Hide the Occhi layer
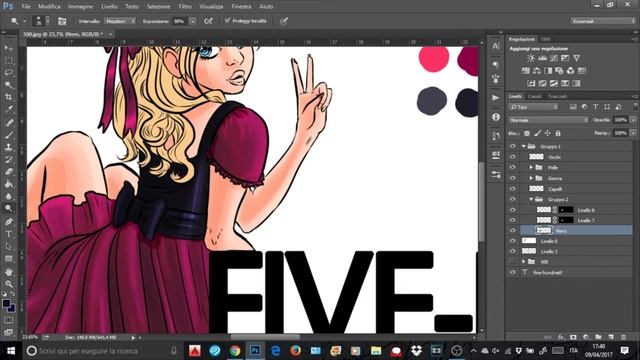640x360 pixels. (513, 157)
